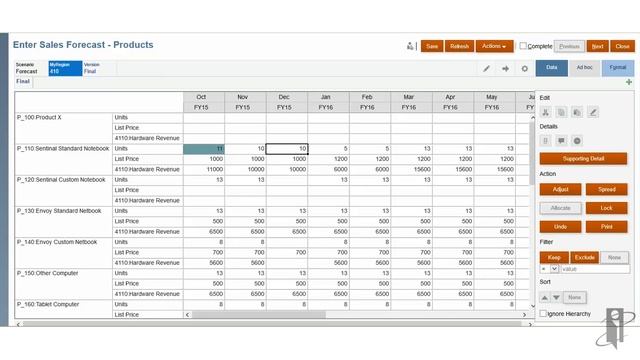
Task: Click the Save button
Action: click(x=432, y=46)
